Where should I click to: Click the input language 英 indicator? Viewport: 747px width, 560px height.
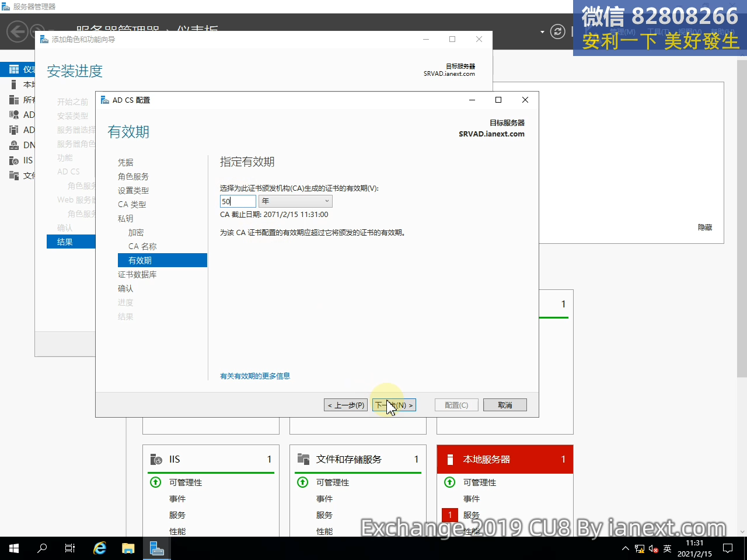(668, 549)
